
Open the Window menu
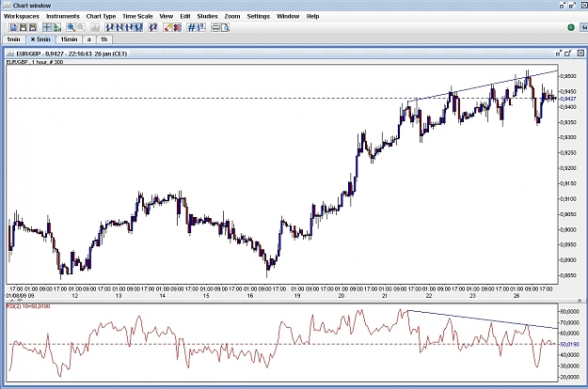[x=288, y=16]
